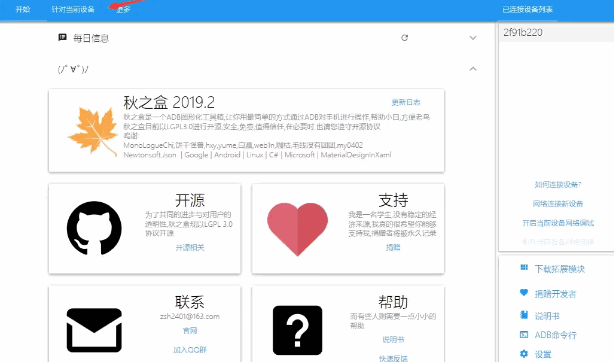This screenshot has width=614, height=362.
Task: Click the 说明书 book icon in sidebar
Action: coord(524,314)
